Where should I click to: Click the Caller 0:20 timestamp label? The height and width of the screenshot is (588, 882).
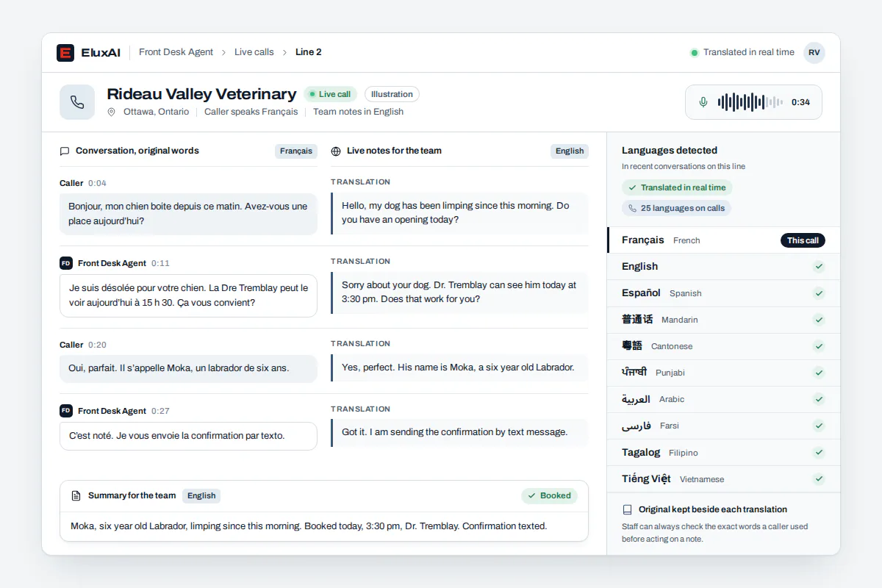click(83, 345)
